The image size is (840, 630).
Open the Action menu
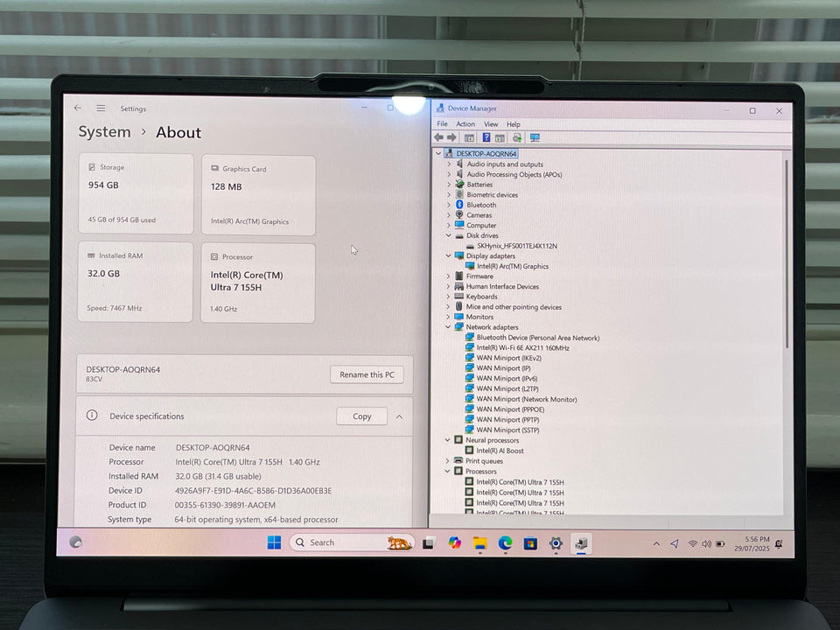point(465,123)
